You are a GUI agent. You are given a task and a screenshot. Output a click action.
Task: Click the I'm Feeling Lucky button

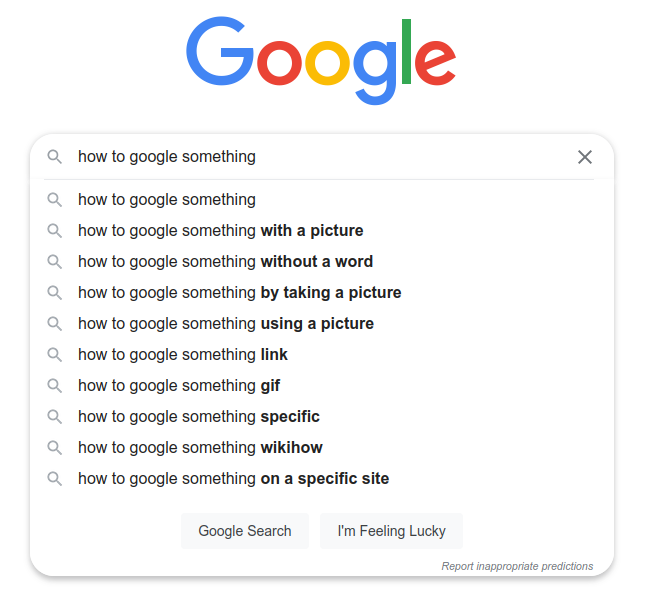click(391, 531)
